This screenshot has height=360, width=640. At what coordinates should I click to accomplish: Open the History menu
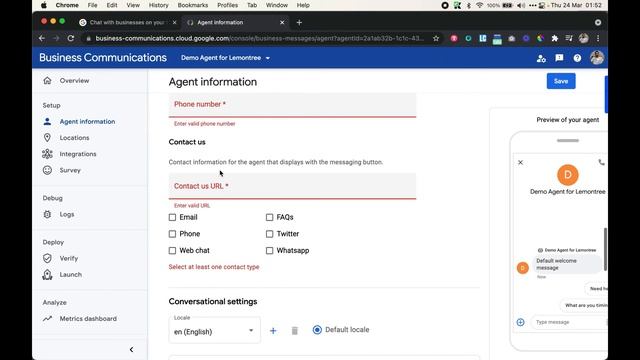click(x=158, y=5)
